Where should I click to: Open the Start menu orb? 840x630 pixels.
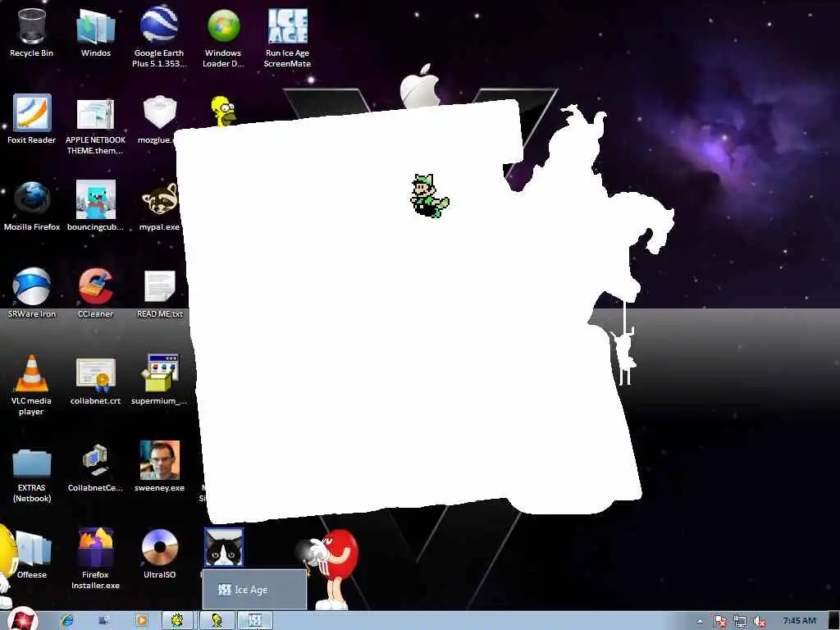(x=22, y=620)
